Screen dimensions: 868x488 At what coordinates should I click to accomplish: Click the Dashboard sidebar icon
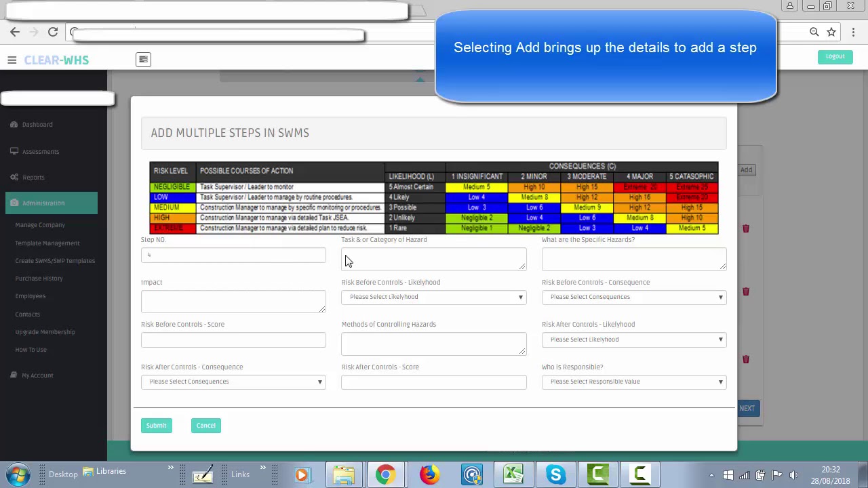click(x=14, y=124)
